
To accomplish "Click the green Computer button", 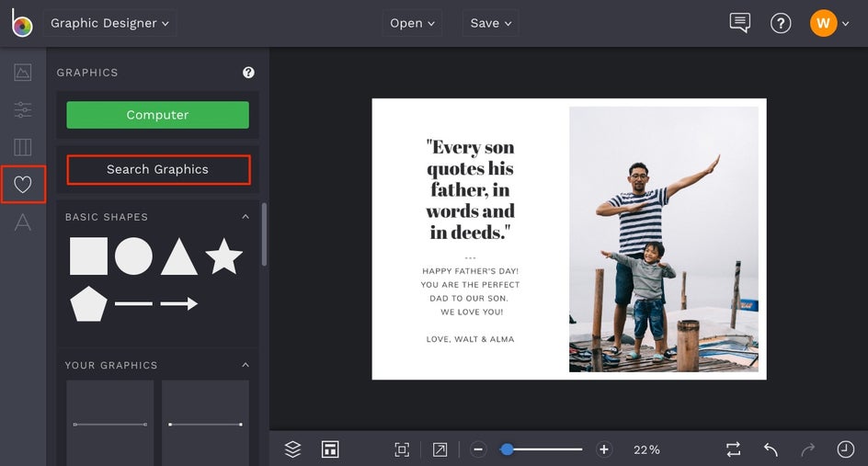I will click(x=157, y=115).
